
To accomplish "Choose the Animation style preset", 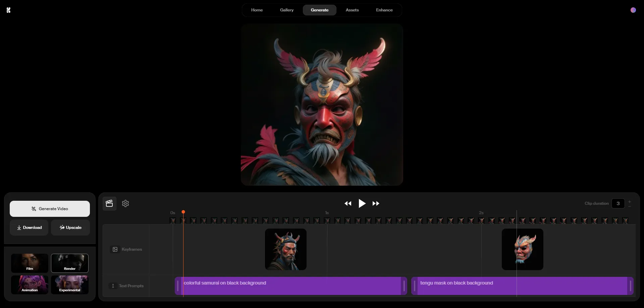I will [x=30, y=285].
